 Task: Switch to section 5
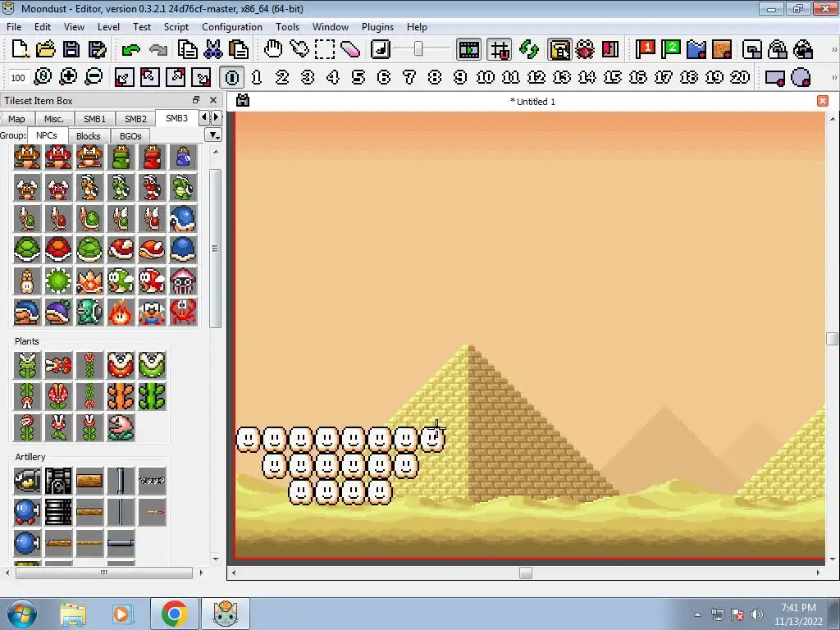358,77
